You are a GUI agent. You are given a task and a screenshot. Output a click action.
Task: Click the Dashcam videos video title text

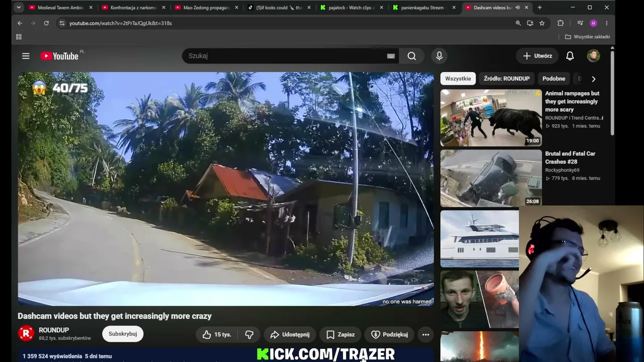pyautogui.click(x=115, y=316)
